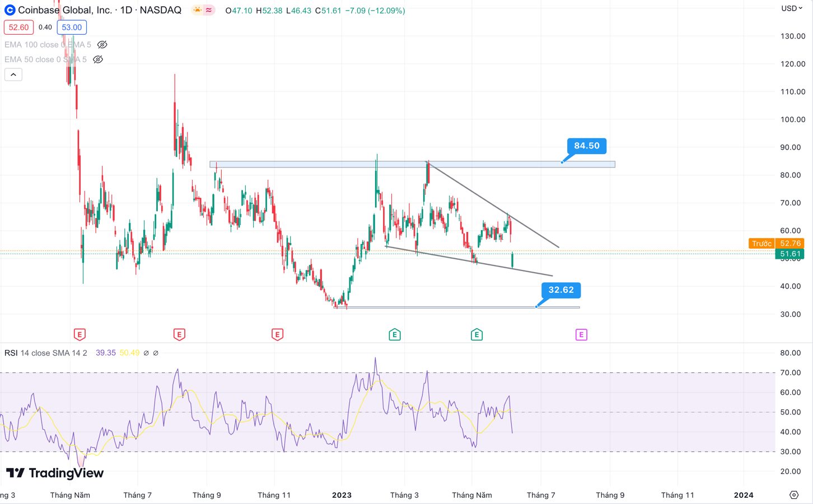The image size is (813, 504).
Task: Click the Coinbase Global, Inc. symbol title
Action: pos(64,10)
